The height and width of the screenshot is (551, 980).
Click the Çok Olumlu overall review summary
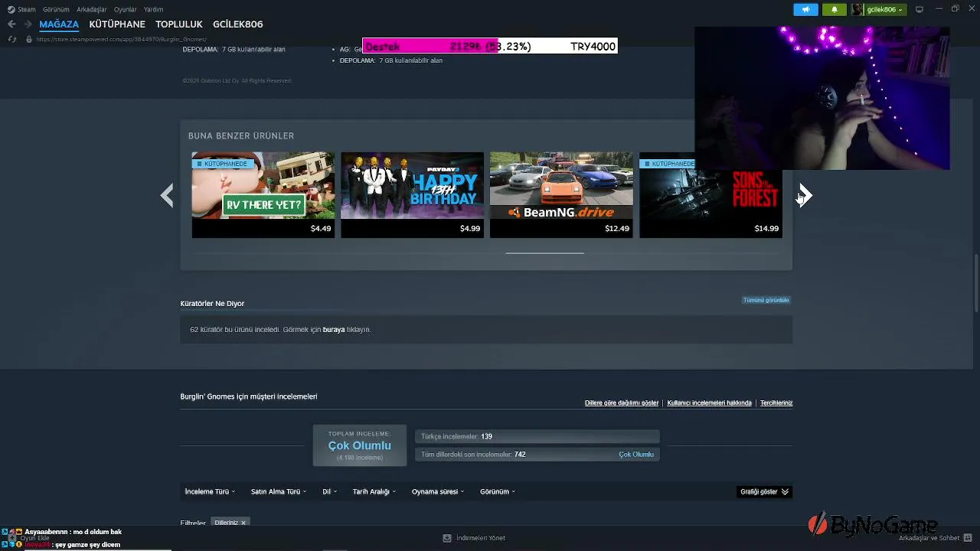pyautogui.click(x=360, y=445)
